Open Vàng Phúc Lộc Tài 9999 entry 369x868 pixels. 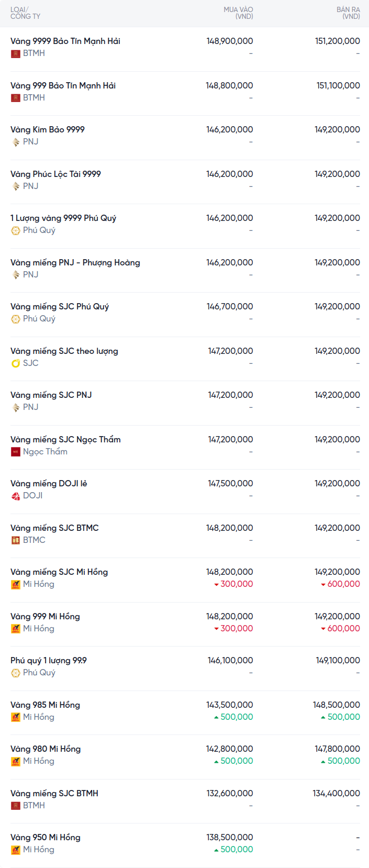click(x=55, y=174)
